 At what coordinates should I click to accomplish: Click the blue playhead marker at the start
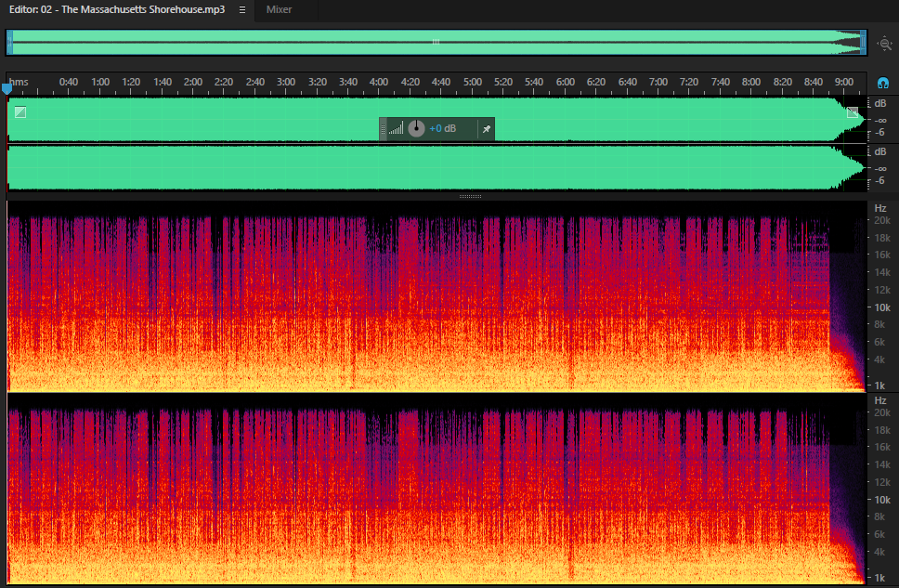click(x=7, y=89)
